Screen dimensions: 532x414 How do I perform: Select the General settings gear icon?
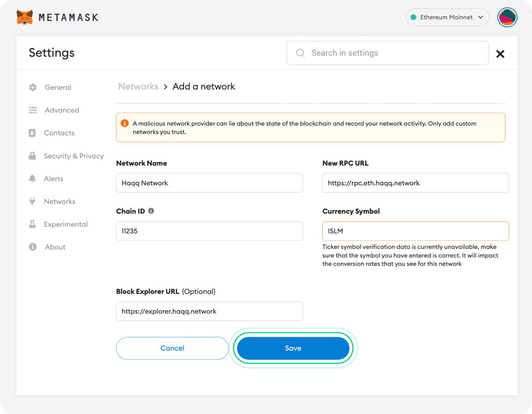[x=32, y=87]
